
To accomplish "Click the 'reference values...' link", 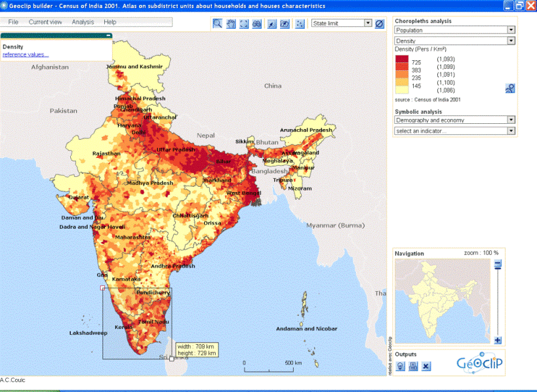I will click(26, 54).
